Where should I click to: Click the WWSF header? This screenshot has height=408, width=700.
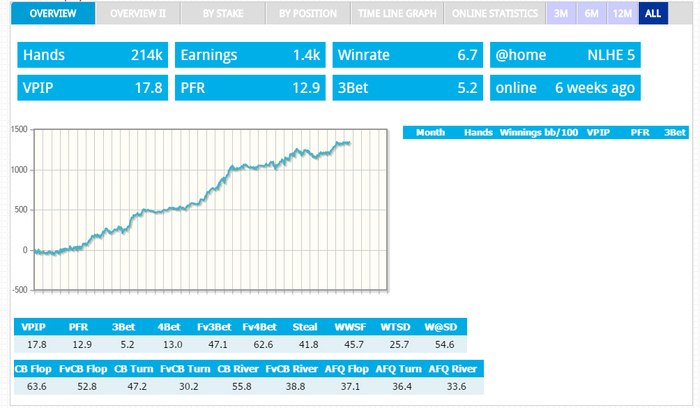(350, 327)
